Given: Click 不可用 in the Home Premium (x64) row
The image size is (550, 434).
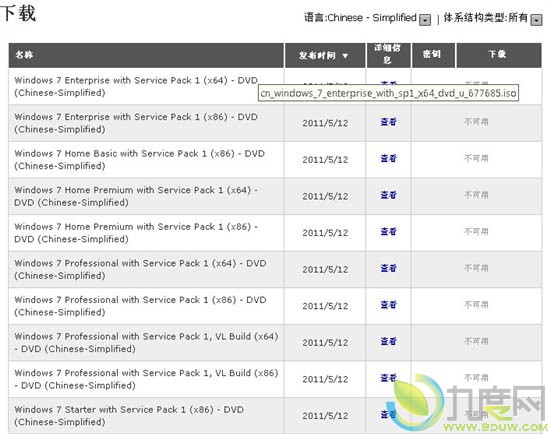Looking at the screenshot, I should click(x=476, y=195).
